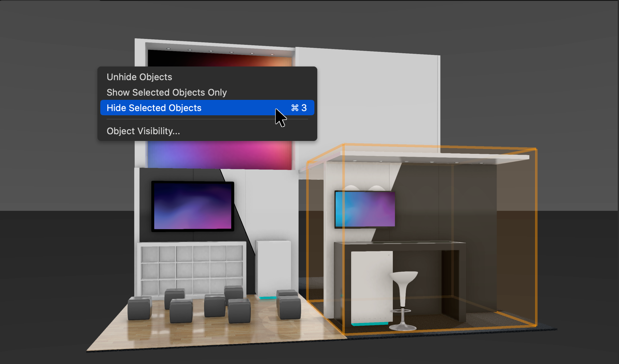This screenshot has height=364, width=619.
Task: Select the large wall-mounted TV screen on left
Action: (192, 206)
